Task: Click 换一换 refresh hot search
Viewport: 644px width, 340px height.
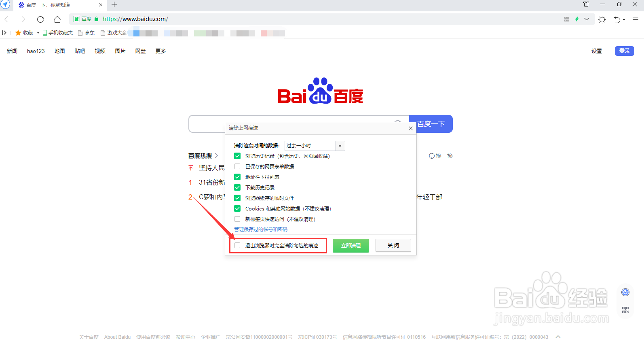Action: (441, 156)
